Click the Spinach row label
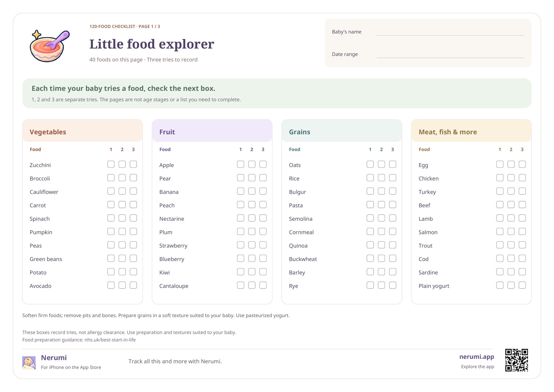Viewport: 554px width, 392px height. click(40, 219)
